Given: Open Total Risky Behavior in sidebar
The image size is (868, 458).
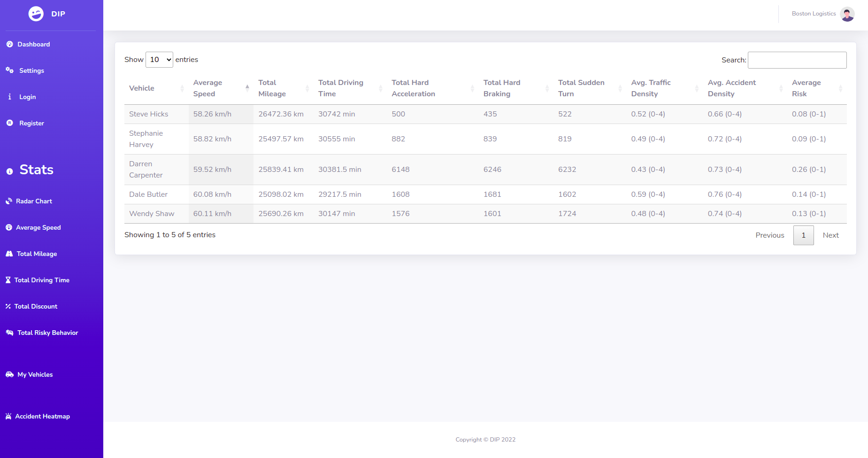Looking at the screenshot, I should click(x=47, y=333).
